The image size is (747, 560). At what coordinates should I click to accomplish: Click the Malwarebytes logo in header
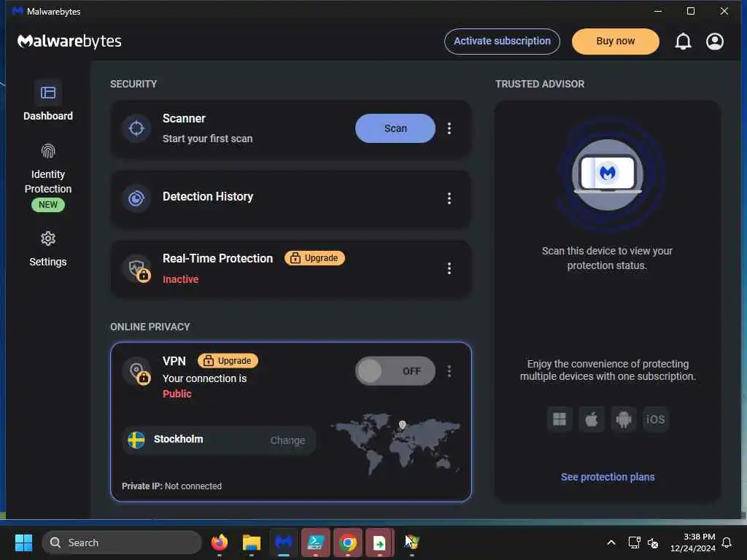(69, 42)
